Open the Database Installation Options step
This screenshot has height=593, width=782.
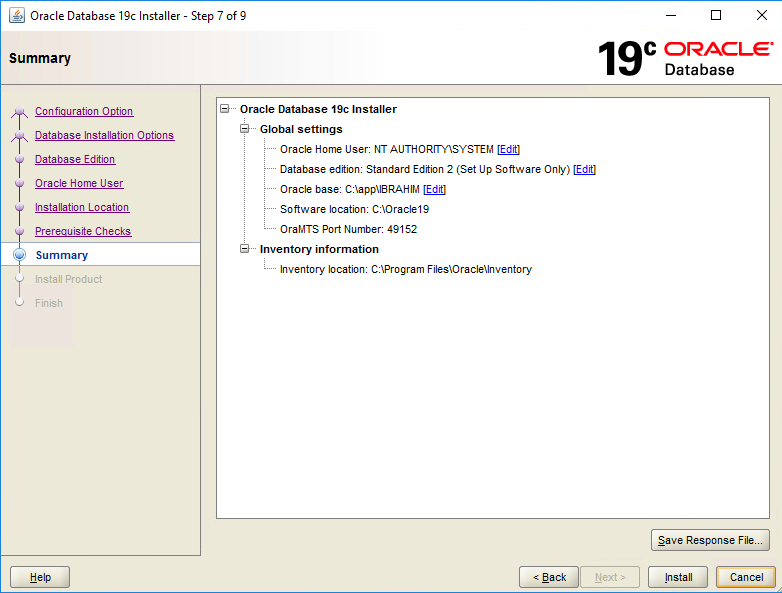(x=104, y=135)
